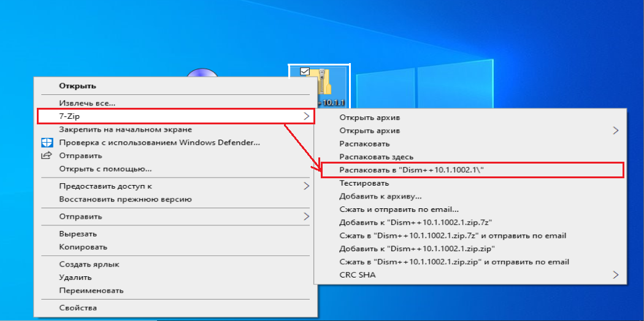Select Распаковать в "Dism++10.1.1002.1\"
Image resolution: width=644 pixels, height=321 pixels.
click(x=473, y=170)
